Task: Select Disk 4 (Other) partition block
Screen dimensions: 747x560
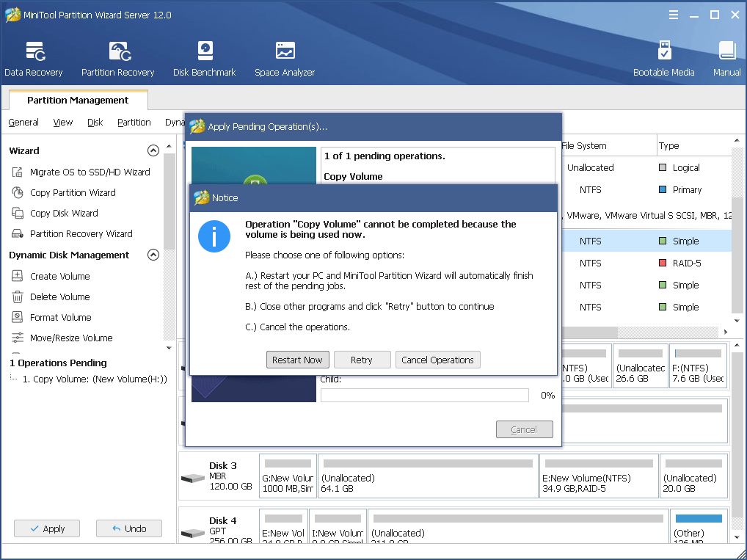Action: [x=699, y=526]
